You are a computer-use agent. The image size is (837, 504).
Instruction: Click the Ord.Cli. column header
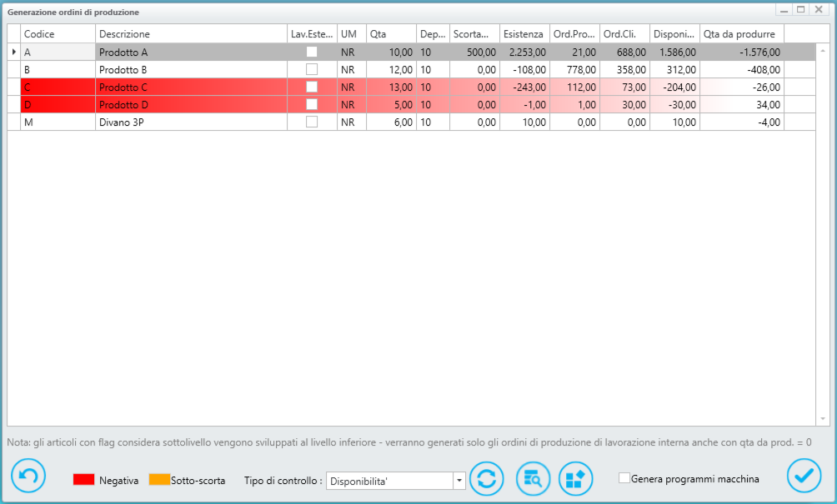click(624, 33)
